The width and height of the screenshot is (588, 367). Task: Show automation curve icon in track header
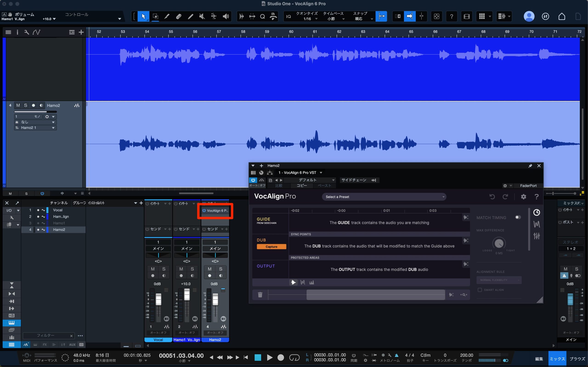[36, 32]
